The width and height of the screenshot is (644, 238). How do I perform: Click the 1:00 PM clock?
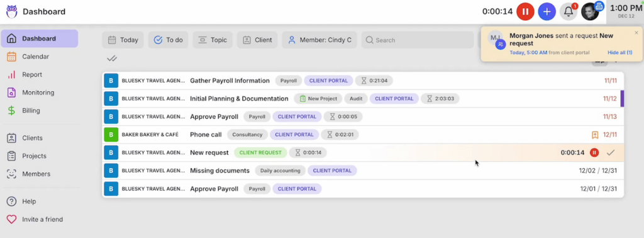coord(626,8)
